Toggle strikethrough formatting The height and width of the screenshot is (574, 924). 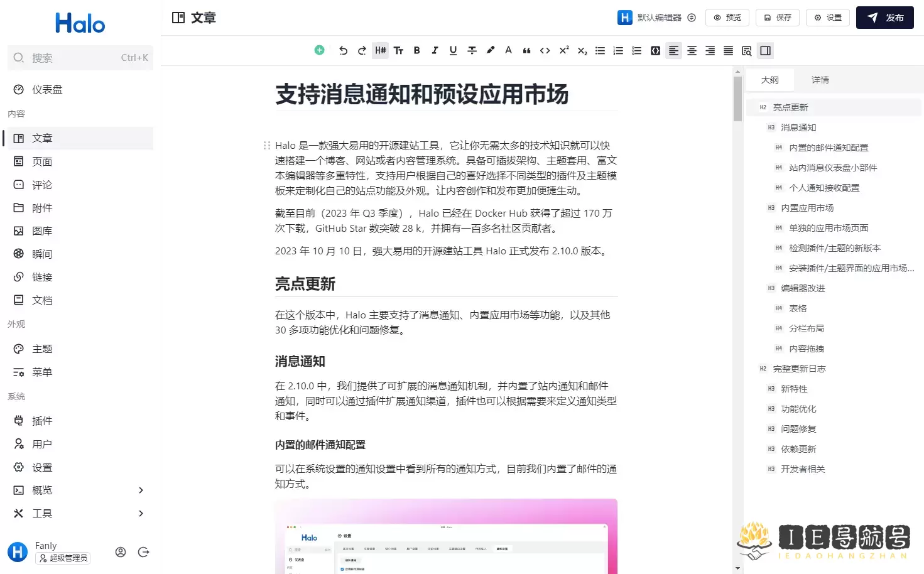pos(472,51)
